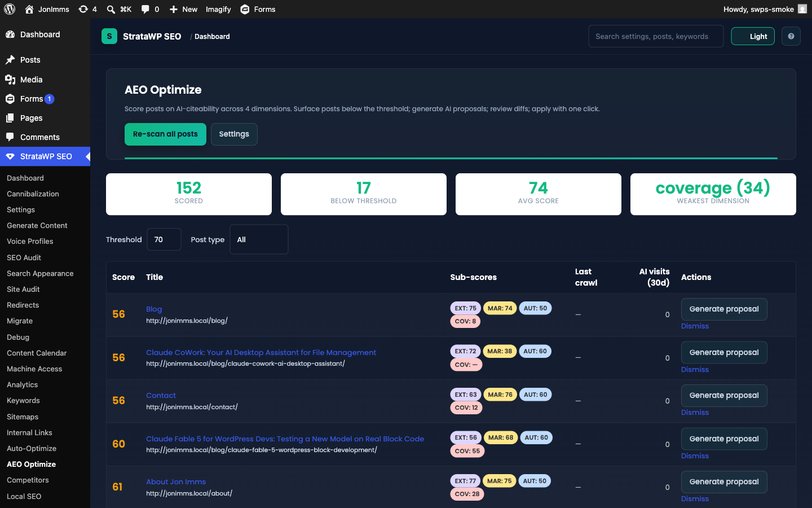Focus the Threshold value field
This screenshot has height=508, width=812.
[164, 239]
